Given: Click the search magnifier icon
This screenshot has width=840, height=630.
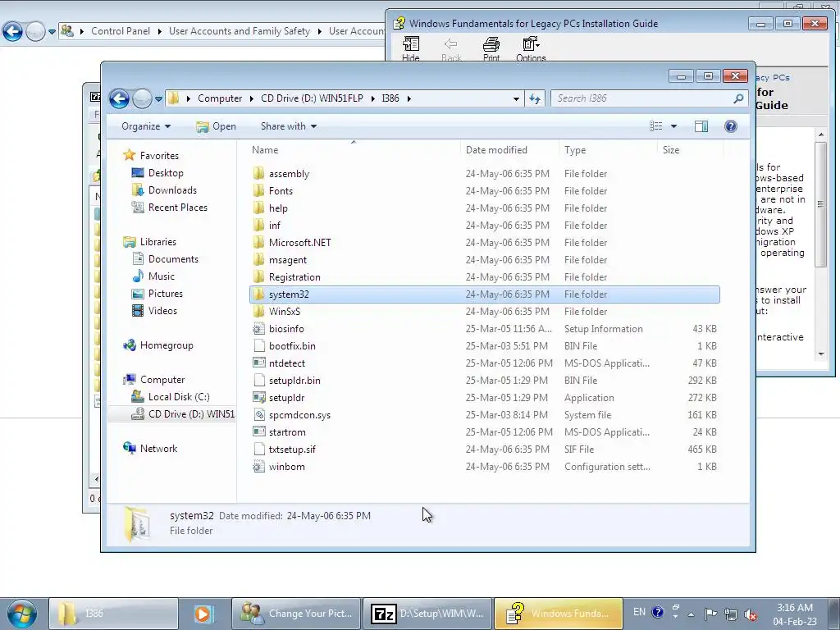Looking at the screenshot, I should click(738, 98).
